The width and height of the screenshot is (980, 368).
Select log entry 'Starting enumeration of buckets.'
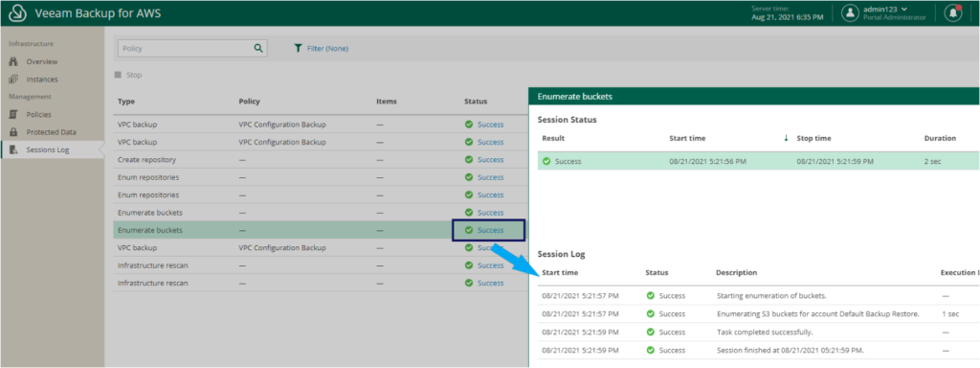(x=758, y=296)
